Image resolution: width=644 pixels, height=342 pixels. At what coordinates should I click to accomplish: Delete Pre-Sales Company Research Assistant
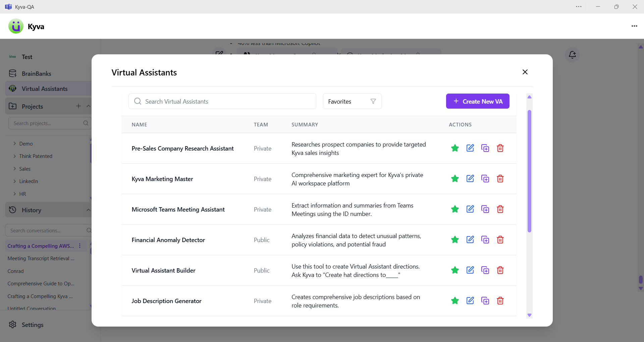500,148
